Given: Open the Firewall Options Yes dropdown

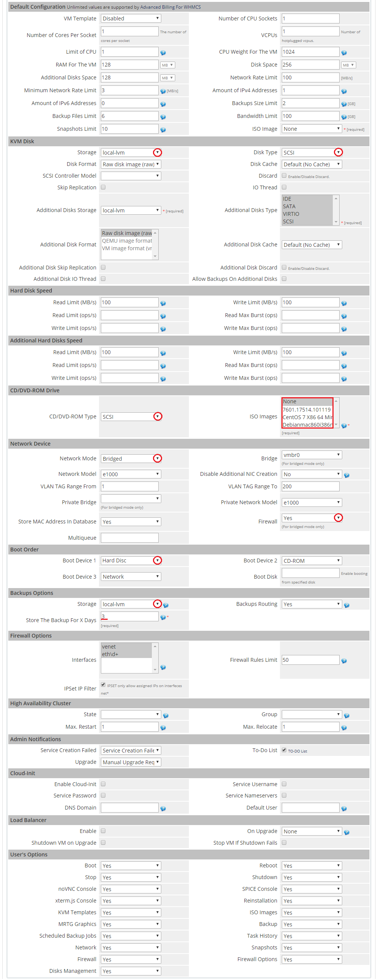Looking at the screenshot, I should (x=312, y=960).
